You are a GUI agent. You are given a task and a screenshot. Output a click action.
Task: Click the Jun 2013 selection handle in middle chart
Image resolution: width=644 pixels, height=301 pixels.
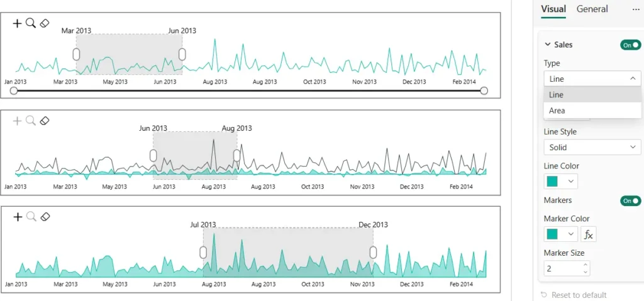tap(153, 156)
